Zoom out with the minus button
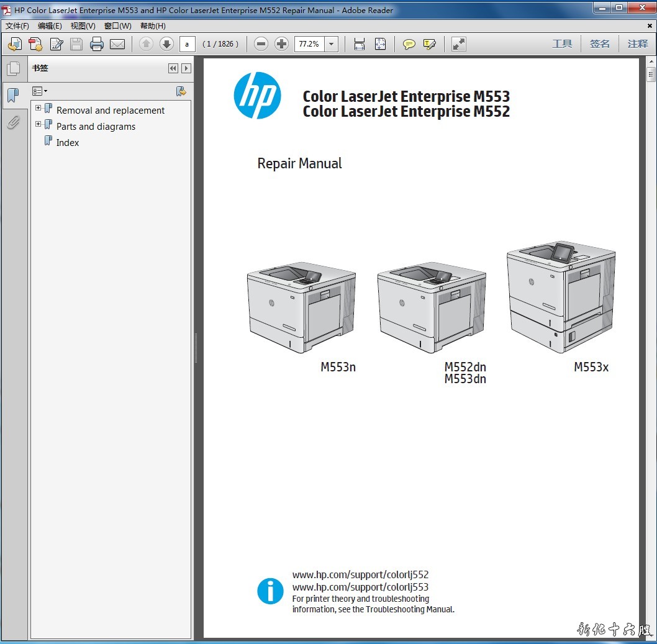 click(261, 44)
